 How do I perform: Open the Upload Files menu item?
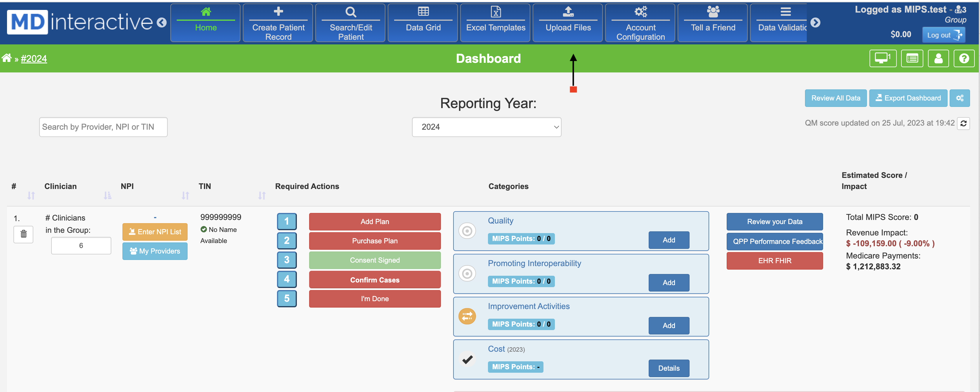[568, 22]
